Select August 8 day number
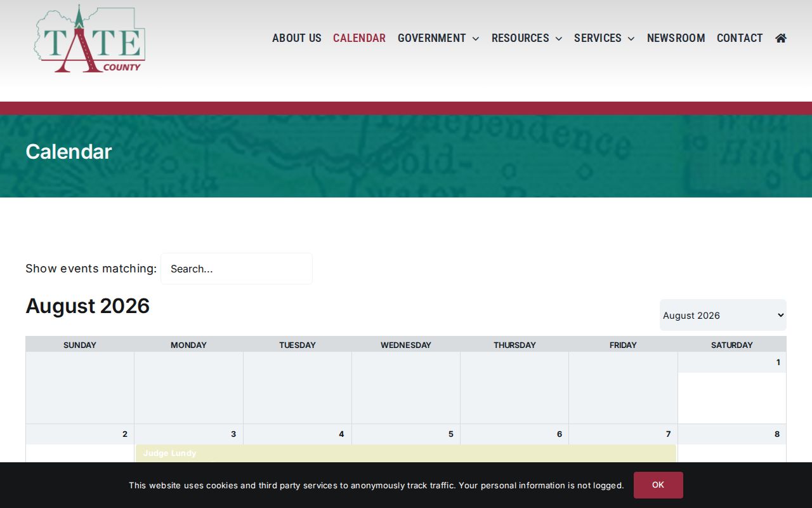Image resolution: width=812 pixels, height=508 pixels. point(777,434)
